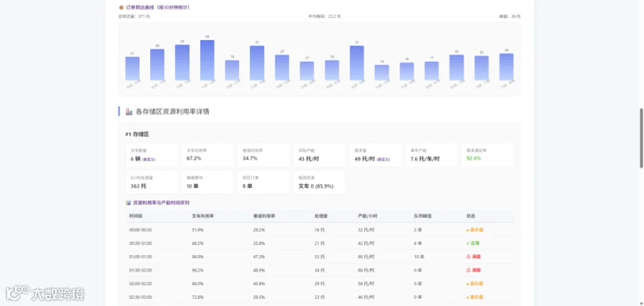This screenshot has height=306, width=644.
Task: Click the 高负载 status in 02:30-03:00 row
Action: point(475,297)
